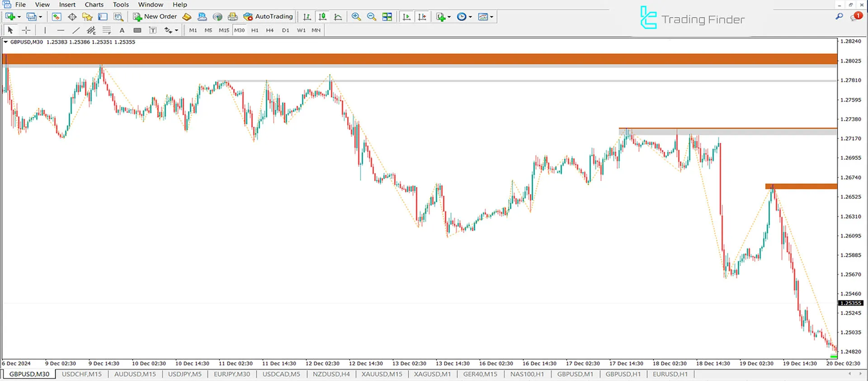868x381 pixels.
Task: Toggle the AutoTrading button
Action: [268, 17]
